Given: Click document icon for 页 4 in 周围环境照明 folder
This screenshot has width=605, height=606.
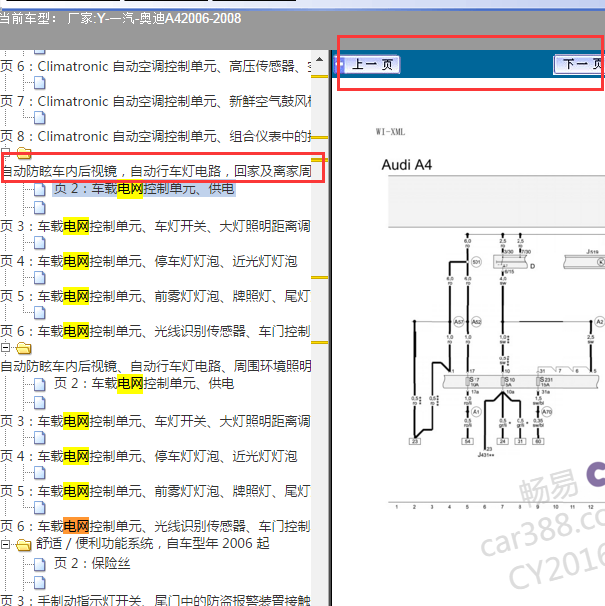Looking at the screenshot, I should tap(40, 437).
